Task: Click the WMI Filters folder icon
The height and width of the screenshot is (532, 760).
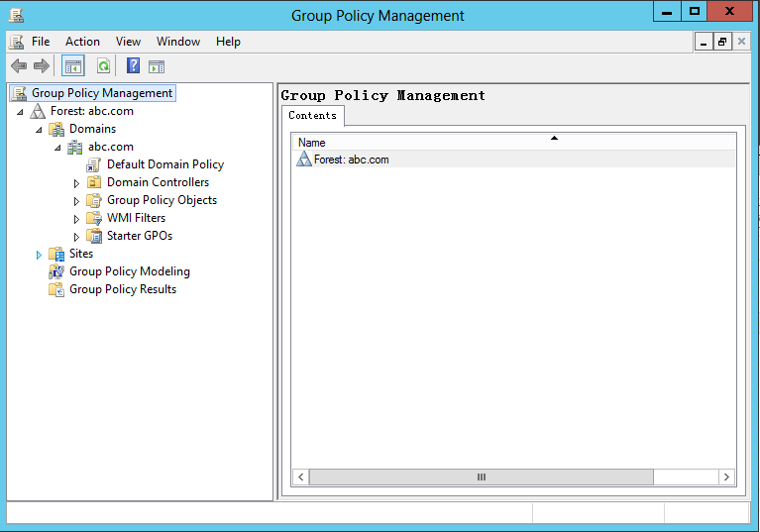Action: tap(94, 218)
